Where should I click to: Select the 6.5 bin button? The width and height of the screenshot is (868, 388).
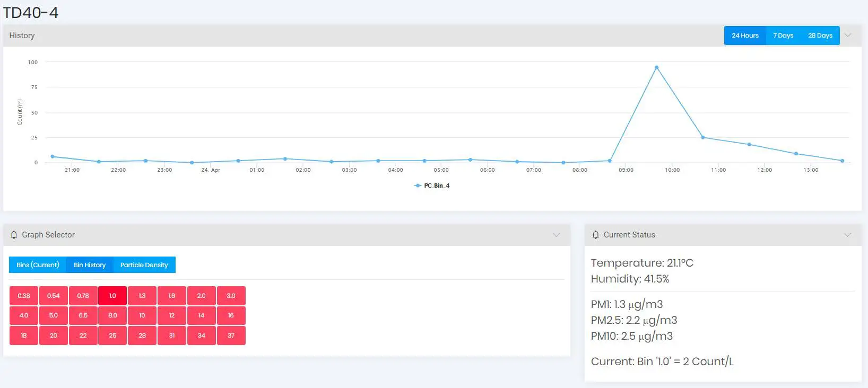83,315
